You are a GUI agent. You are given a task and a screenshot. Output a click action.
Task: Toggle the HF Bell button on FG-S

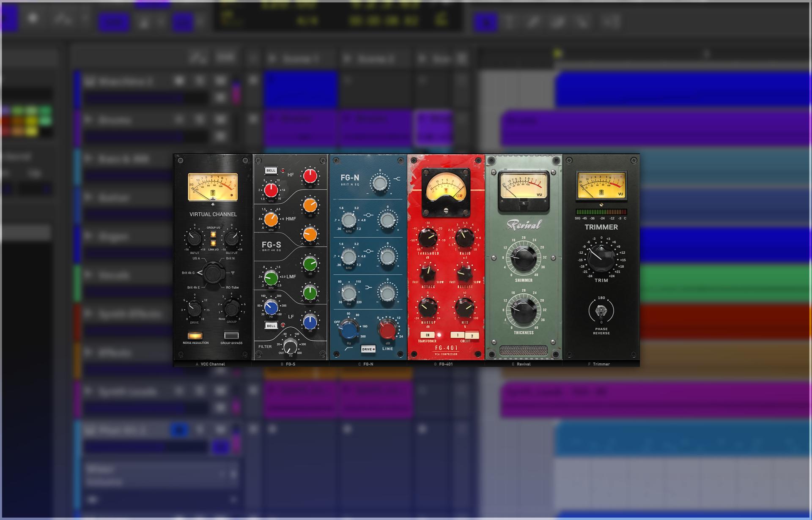coord(271,171)
